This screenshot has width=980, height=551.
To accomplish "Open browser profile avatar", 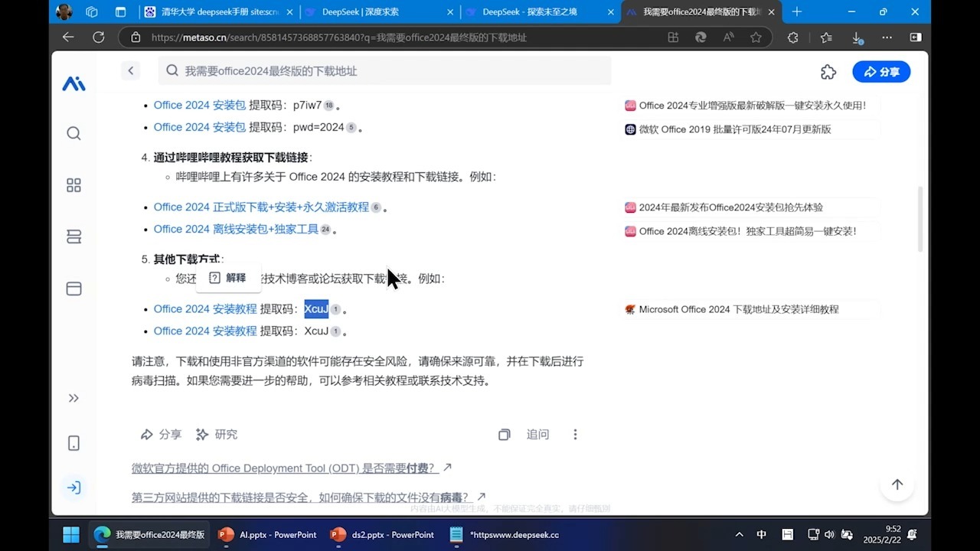I will click(64, 11).
